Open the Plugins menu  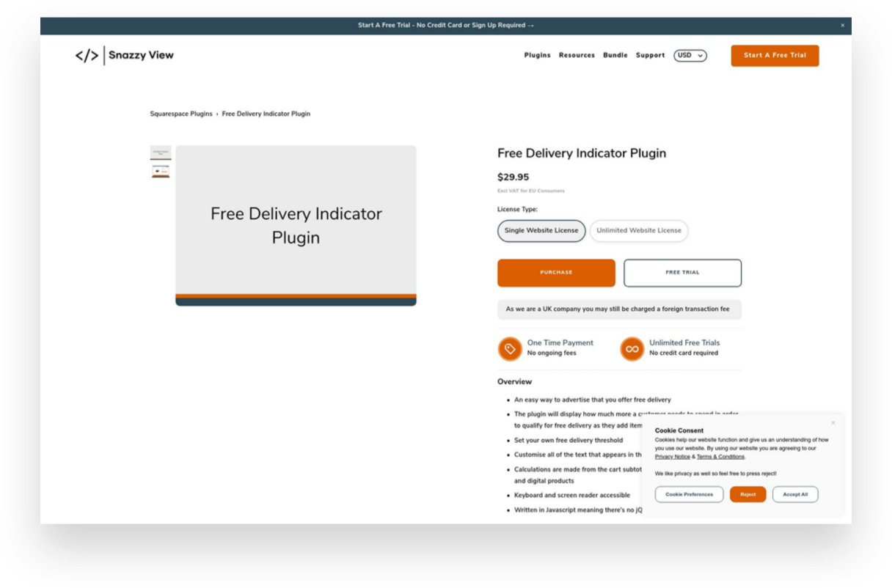click(x=537, y=55)
